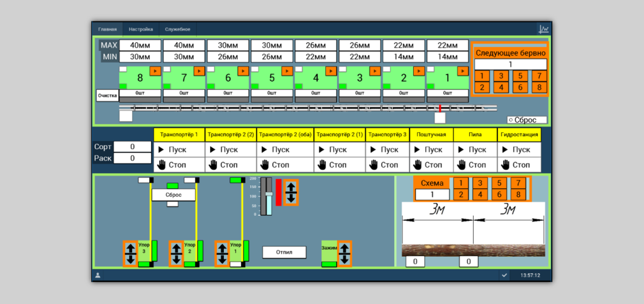
Task: Stop Транспортёр 1 with Стоп
Action: [x=179, y=165]
